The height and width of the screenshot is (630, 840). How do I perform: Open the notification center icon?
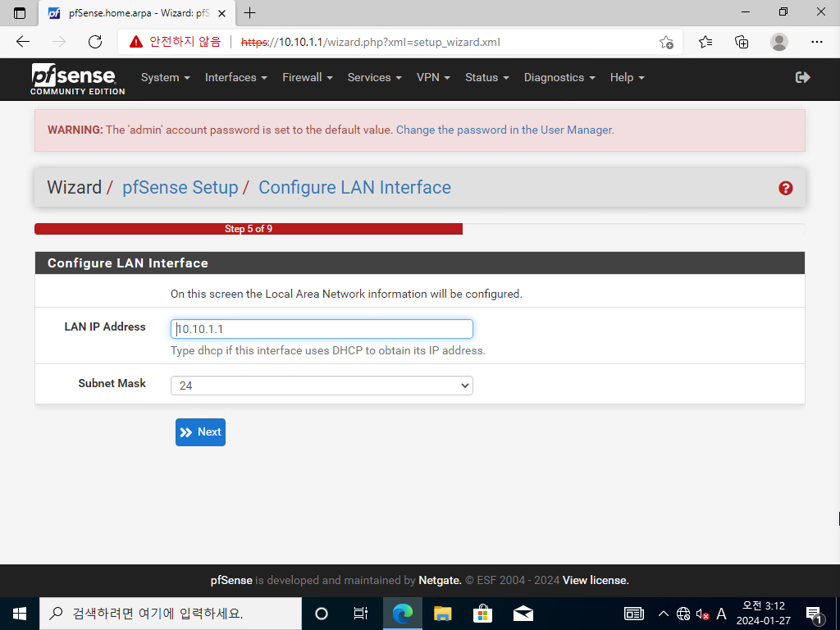[814, 615]
